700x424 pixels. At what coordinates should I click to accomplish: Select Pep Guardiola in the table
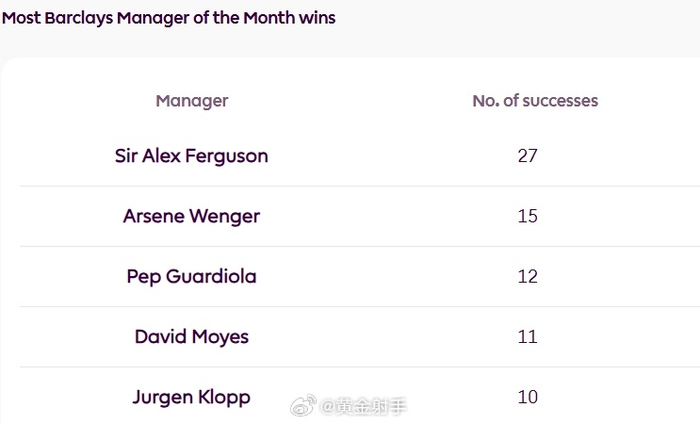[192, 276]
